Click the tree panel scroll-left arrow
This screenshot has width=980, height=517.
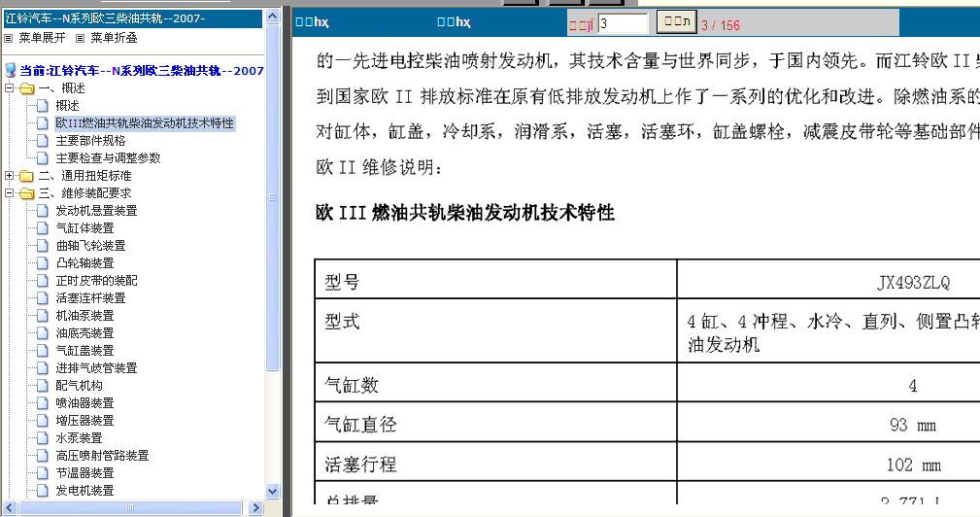(x=10, y=507)
